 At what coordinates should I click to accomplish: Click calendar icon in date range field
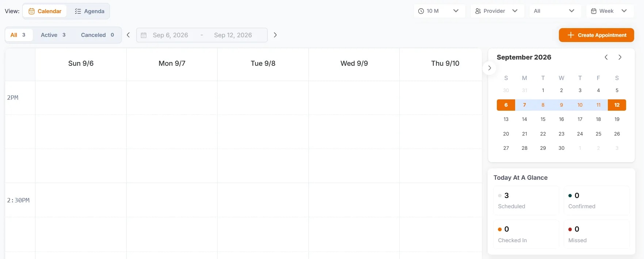tap(144, 35)
